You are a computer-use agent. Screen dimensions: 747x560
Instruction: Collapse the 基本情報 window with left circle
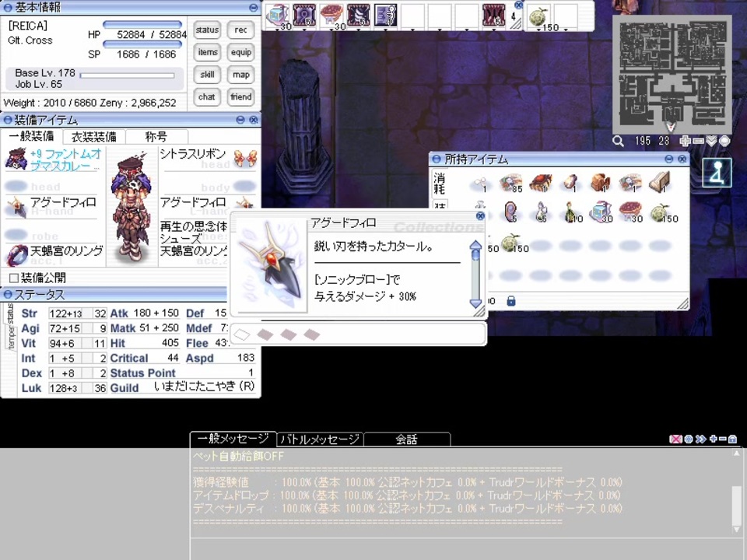pyautogui.click(x=7, y=8)
